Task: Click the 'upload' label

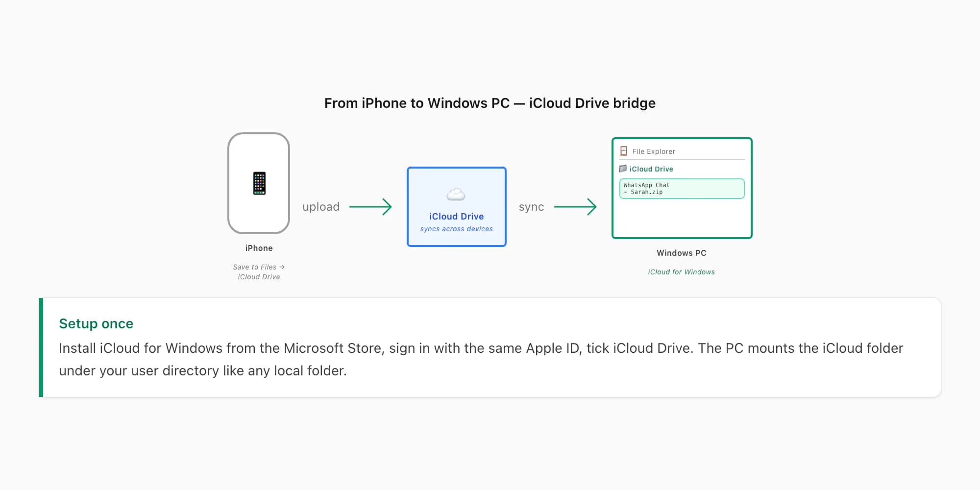Action: (321, 207)
